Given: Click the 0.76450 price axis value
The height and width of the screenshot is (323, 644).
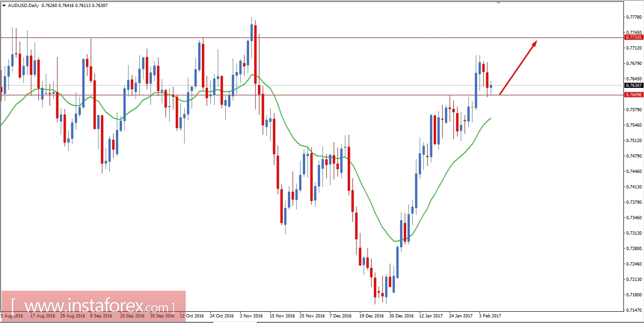Looking at the screenshot, I should click(634, 79).
